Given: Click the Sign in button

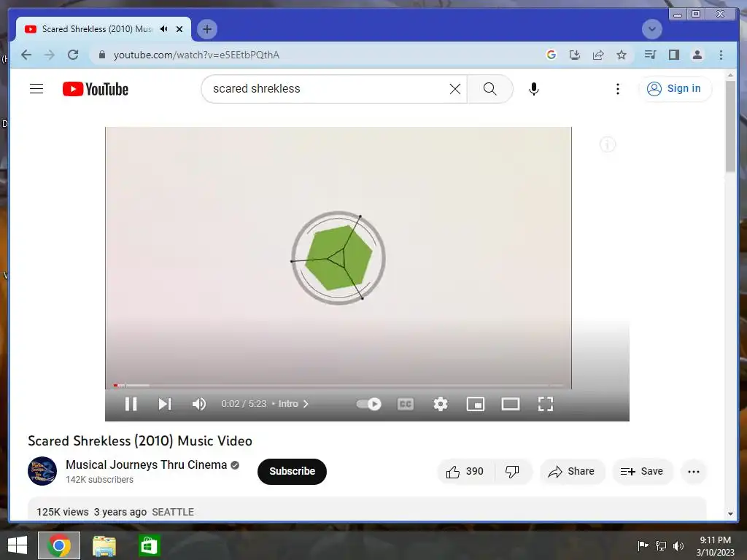Looking at the screenshot, I should tap(675, 88).
